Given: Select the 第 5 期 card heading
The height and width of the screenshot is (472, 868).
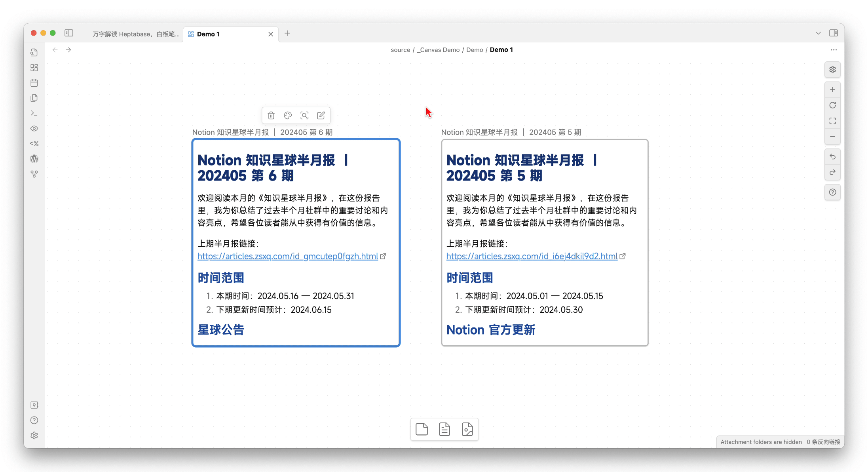Looking at the screenshot, I should click(x=522, y=168).
